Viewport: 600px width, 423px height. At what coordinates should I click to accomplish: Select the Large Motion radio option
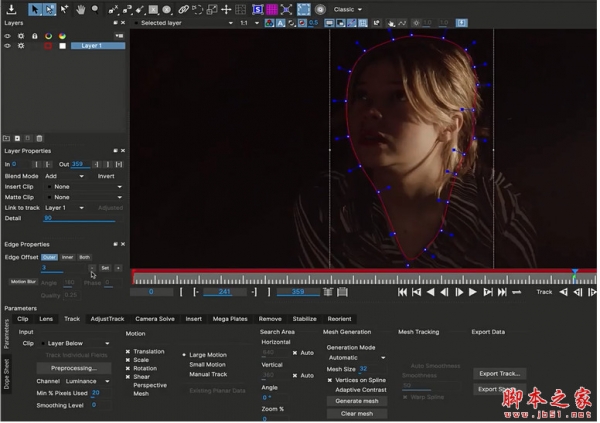(x=184, y=356)
